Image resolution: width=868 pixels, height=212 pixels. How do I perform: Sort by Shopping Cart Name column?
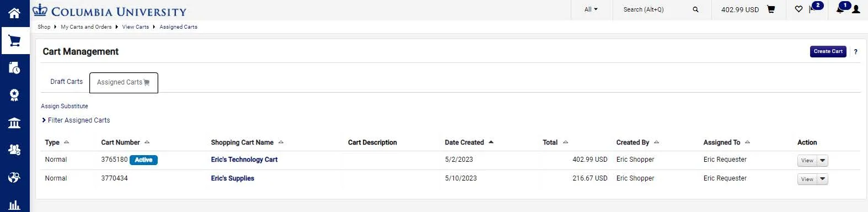247,142
